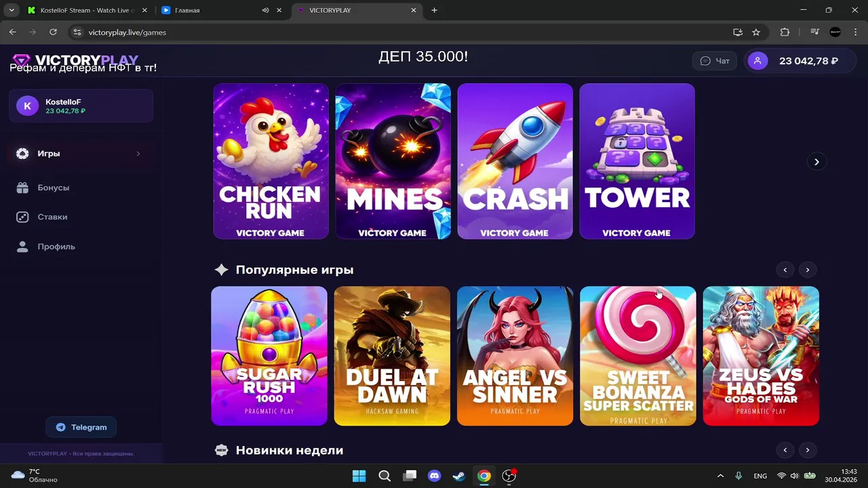This screenshot has height=488, width=868.
Task: Click the address bar URL
Action: tap(127, 32)
